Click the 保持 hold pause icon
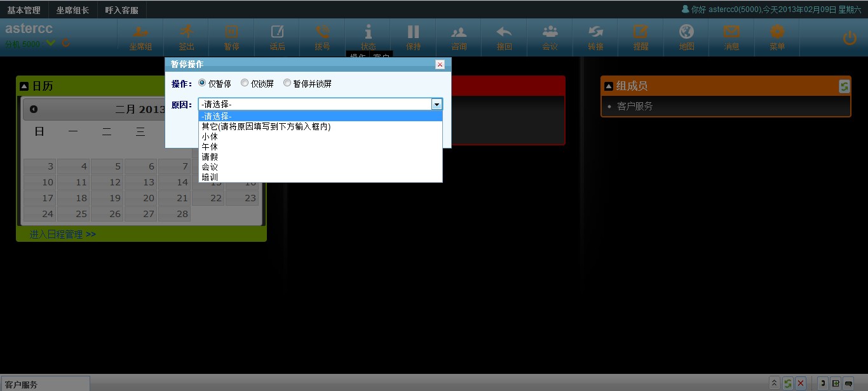The width and height of the screenshot is (868, 391). coord(413,33)
